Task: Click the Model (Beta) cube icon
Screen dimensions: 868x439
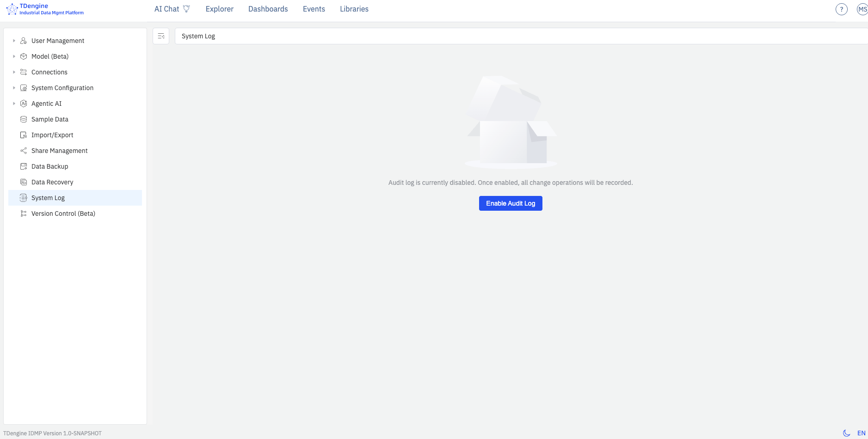Action: pyautogui.click(x=24, y=56)
